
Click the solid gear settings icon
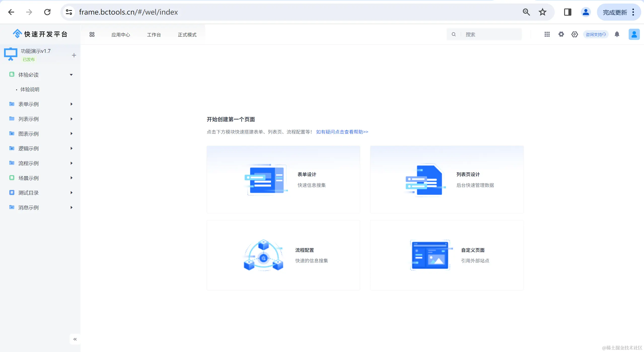pos(561,34)
